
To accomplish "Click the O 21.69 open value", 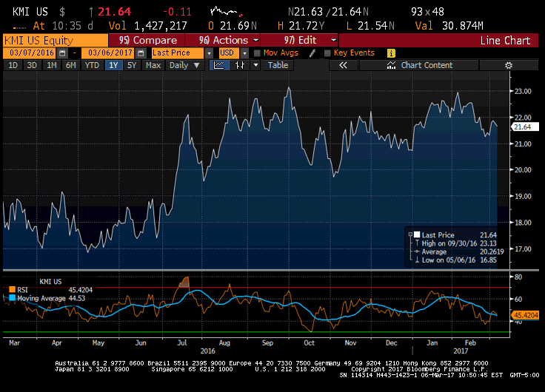I will tap(233, 26).
